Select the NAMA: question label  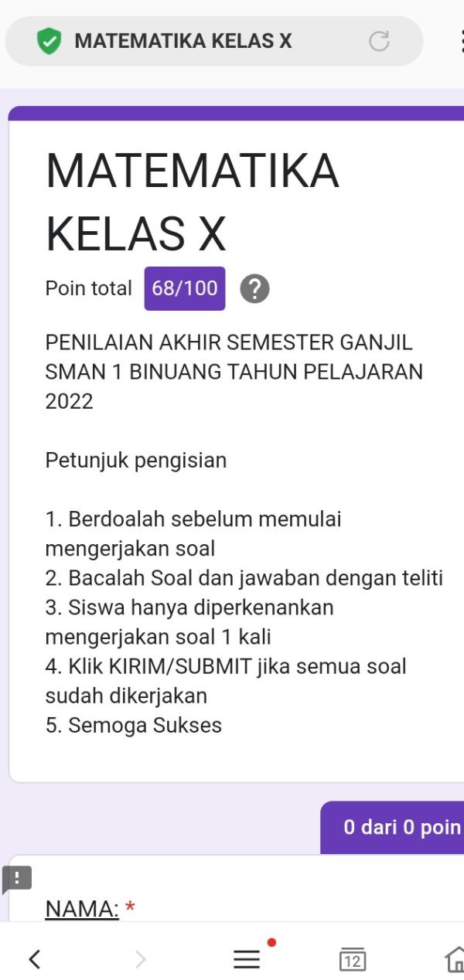click(x=82, y=909)
